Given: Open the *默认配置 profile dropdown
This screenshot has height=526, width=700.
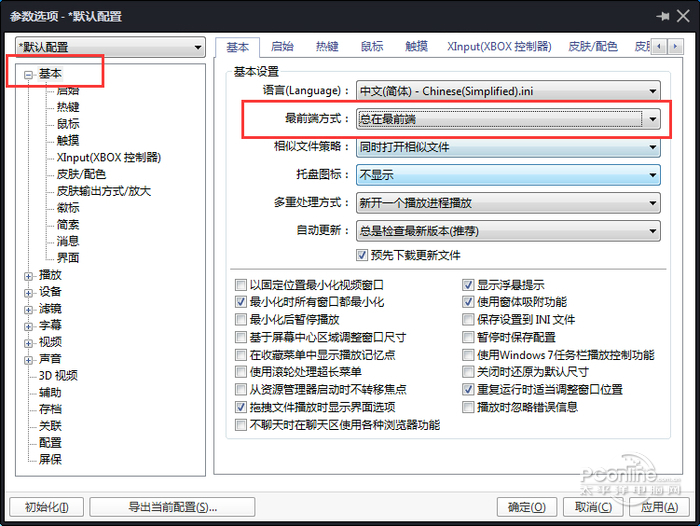Looking at the screenshot, I should pyautogui.click(x=110, y=47).
